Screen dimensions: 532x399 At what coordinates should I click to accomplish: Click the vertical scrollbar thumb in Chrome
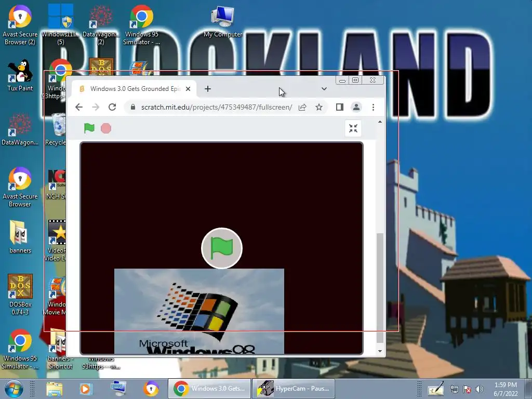tap(380, 288)
